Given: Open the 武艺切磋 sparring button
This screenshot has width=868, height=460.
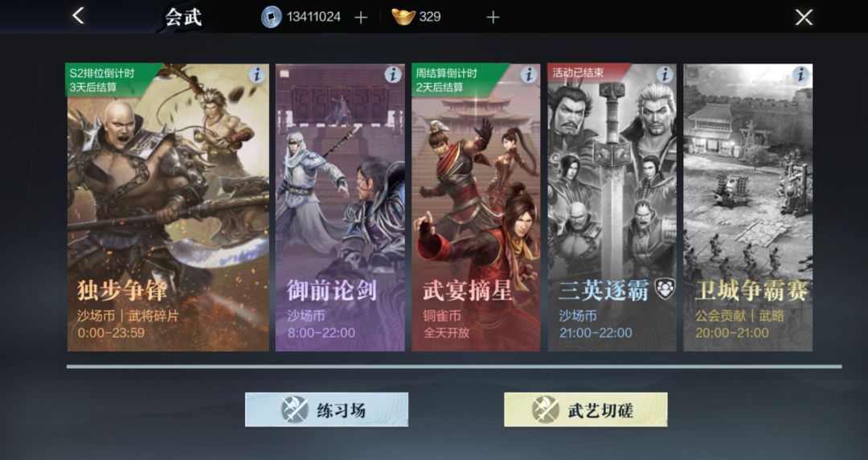Looking at the screenshot, I should point(586,410).
